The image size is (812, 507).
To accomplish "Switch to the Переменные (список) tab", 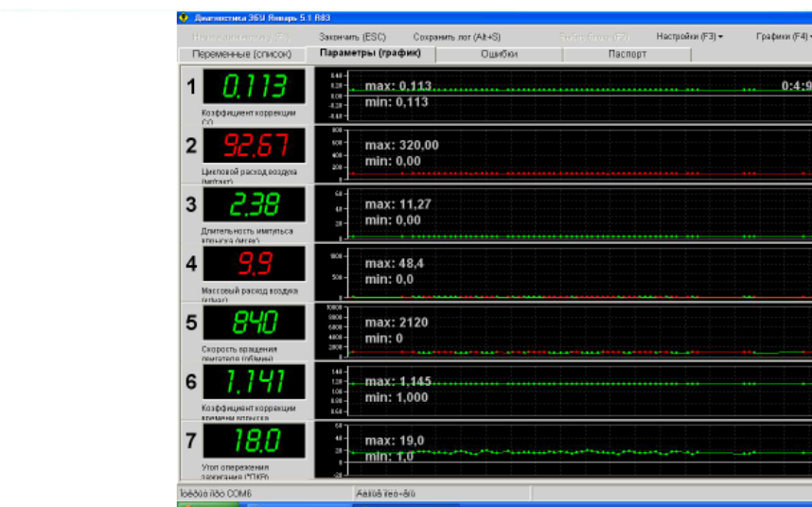I will tap(242, 55).
